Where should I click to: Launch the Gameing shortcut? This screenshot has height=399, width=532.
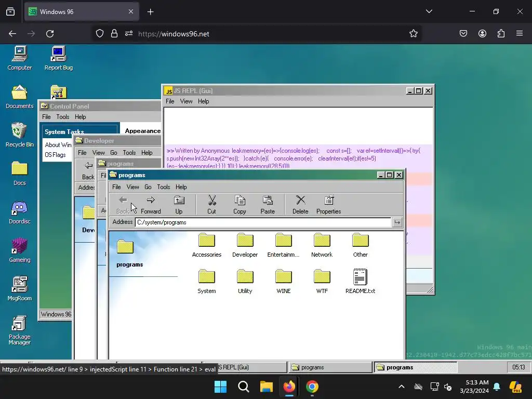pyautogui.click(x=20, y=250)
